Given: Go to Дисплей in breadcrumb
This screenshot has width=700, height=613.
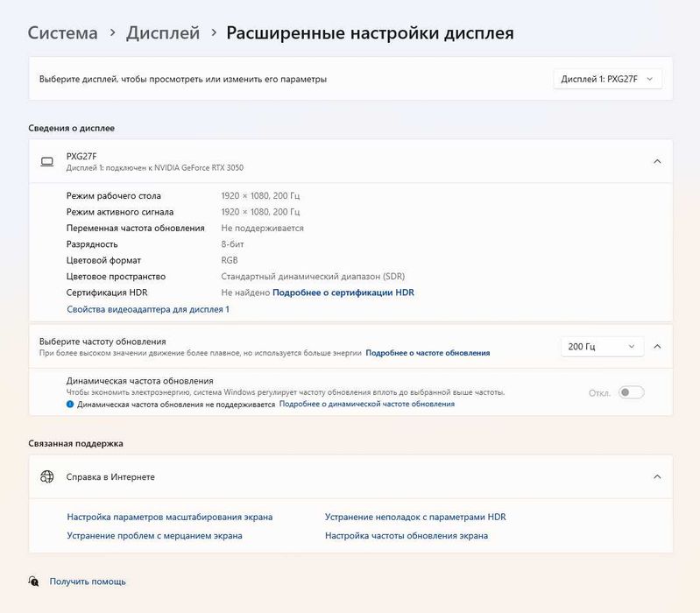Looking at the screenshot, I should tap(163, 33).
